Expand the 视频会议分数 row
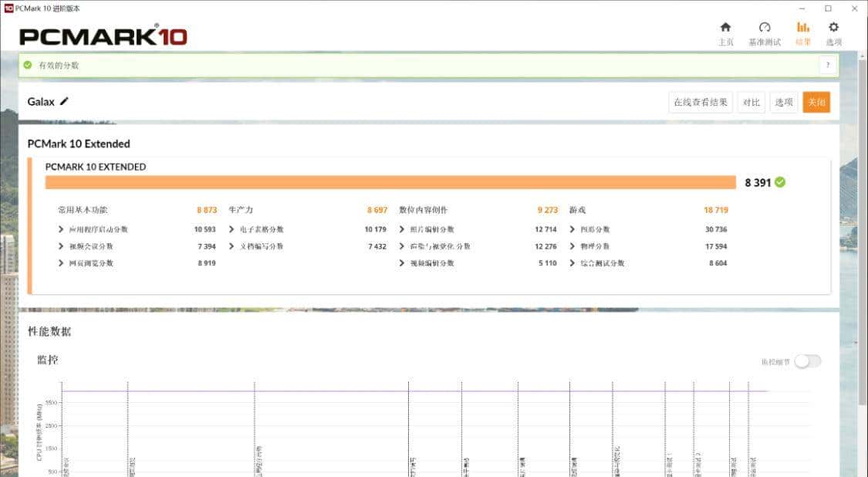This screenshot has width=868, height=477. pos(61,246)
